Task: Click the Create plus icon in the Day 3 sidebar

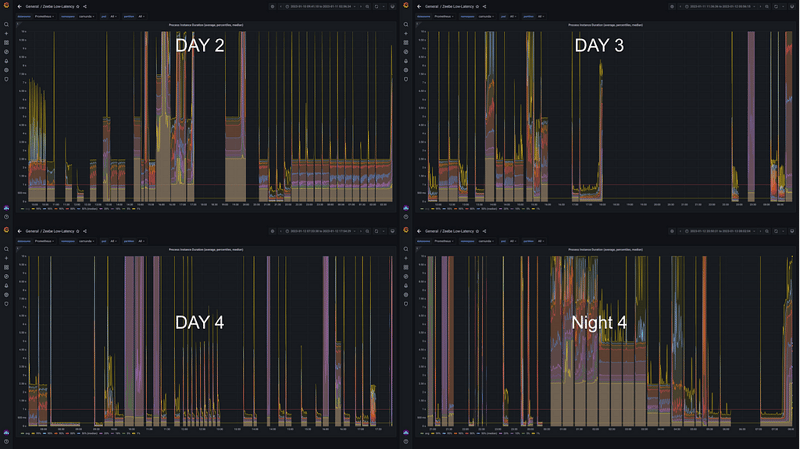Action: 406,33
